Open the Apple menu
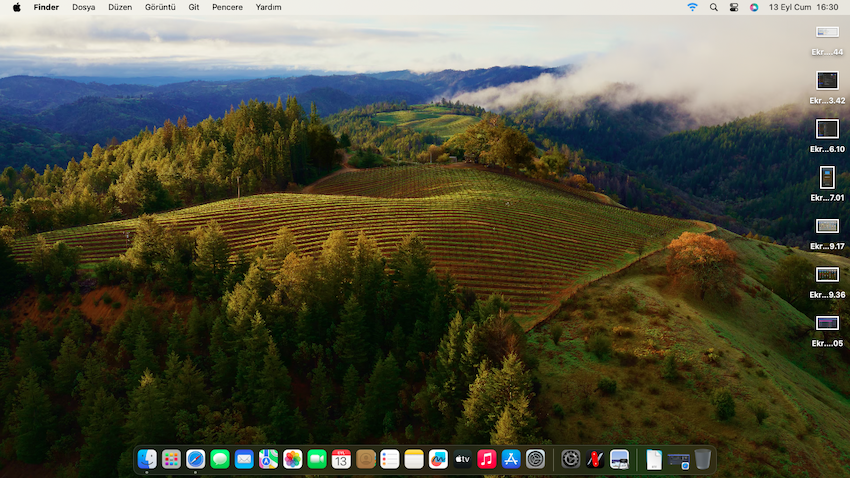 point(16,7)
